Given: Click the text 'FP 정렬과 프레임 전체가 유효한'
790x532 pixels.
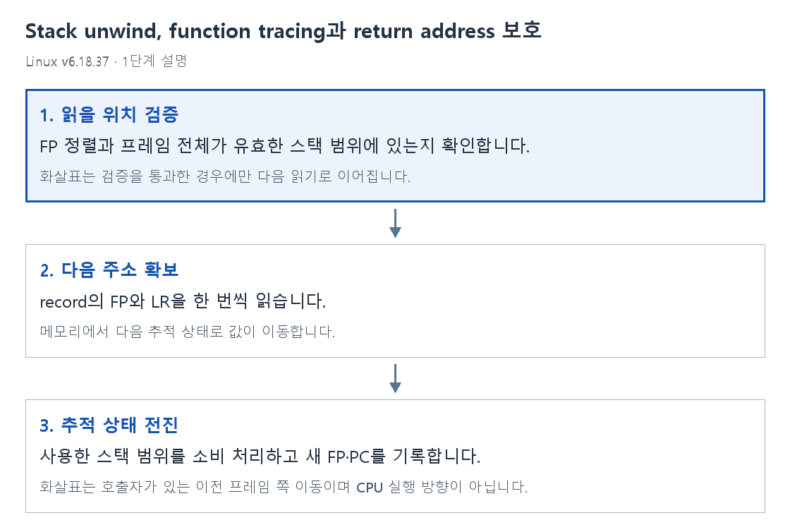Looking at the screenshot, I should [162, 145].
